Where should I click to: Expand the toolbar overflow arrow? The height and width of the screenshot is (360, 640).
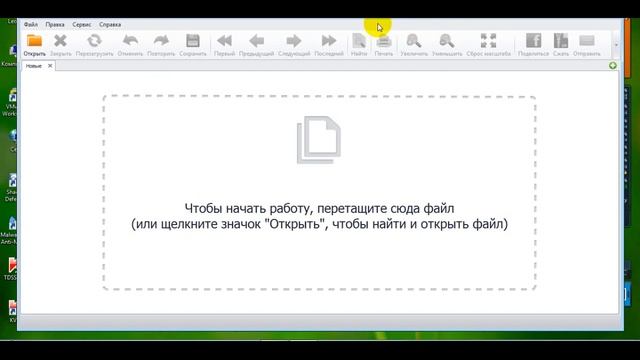[x=616, y=45]
